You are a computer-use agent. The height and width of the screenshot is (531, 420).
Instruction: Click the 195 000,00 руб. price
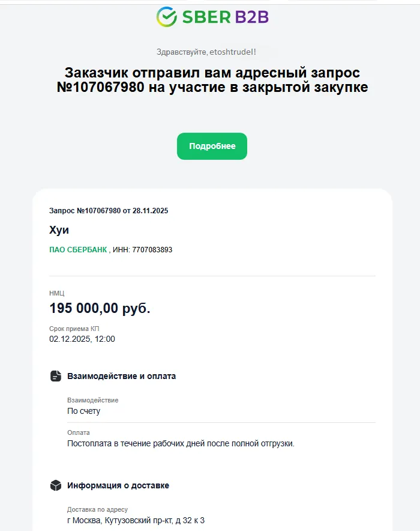(x=100, y=309)
